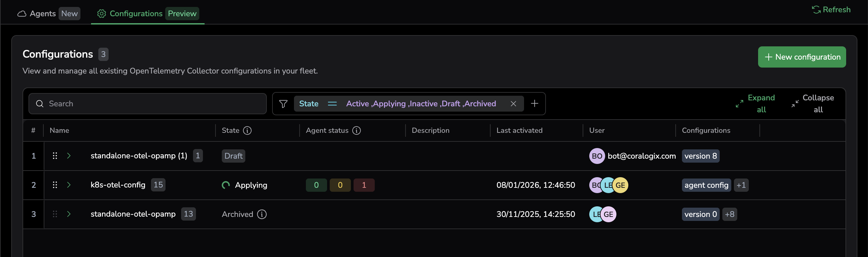
Task: Click the info icon next to Archived
Action: tap(262, 214)
